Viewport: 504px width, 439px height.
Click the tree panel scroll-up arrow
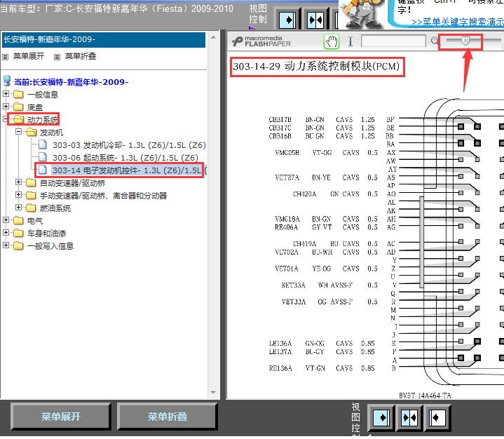point(213,38)
